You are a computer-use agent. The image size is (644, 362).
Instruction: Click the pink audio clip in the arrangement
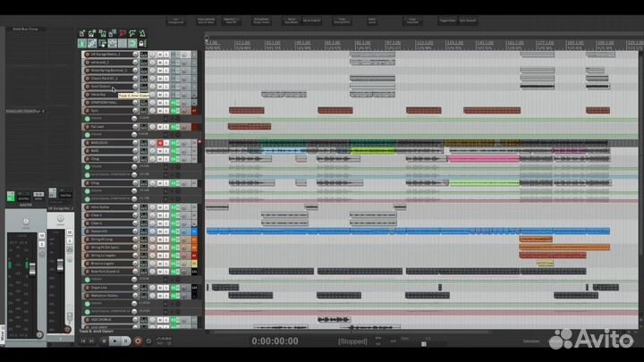tap(484, 159)
